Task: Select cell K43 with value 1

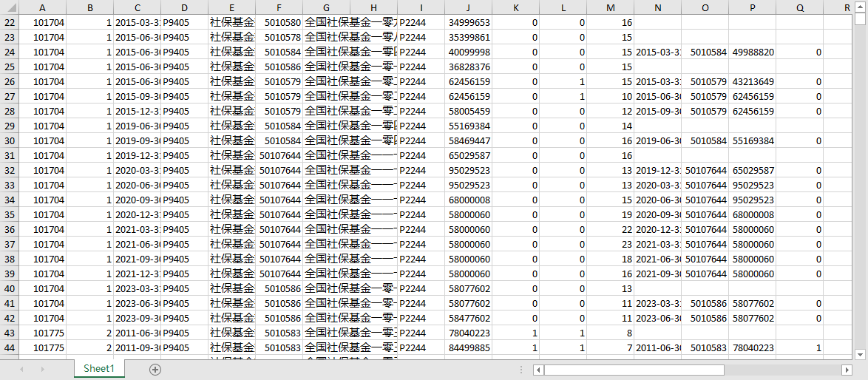Action: click(515, 333)
